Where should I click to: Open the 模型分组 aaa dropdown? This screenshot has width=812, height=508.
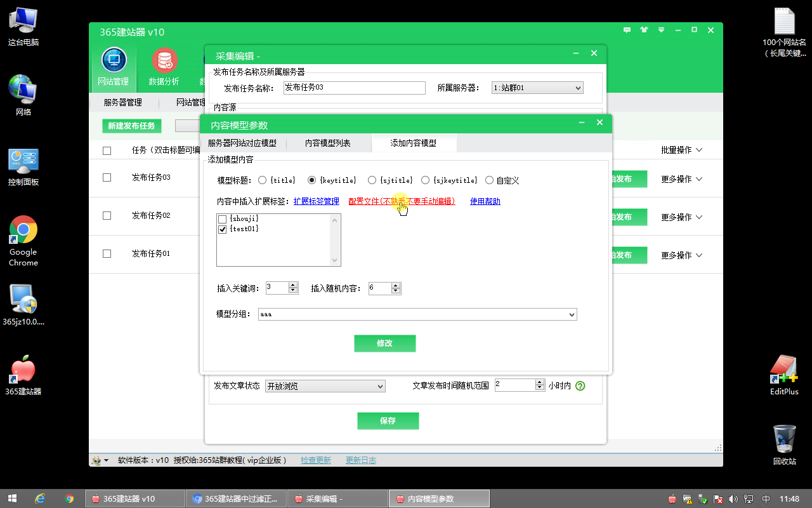[417, 314]
